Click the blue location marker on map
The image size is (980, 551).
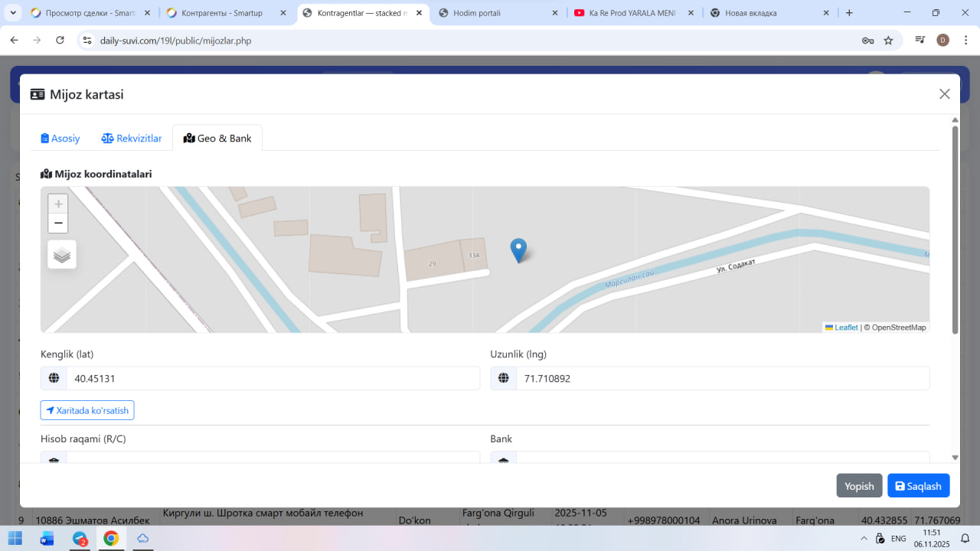point(518,250)
